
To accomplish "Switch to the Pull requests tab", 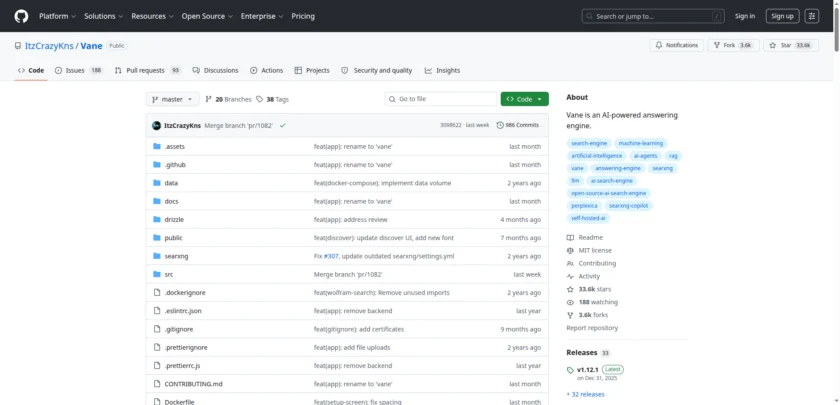I will tap(148, 71).
